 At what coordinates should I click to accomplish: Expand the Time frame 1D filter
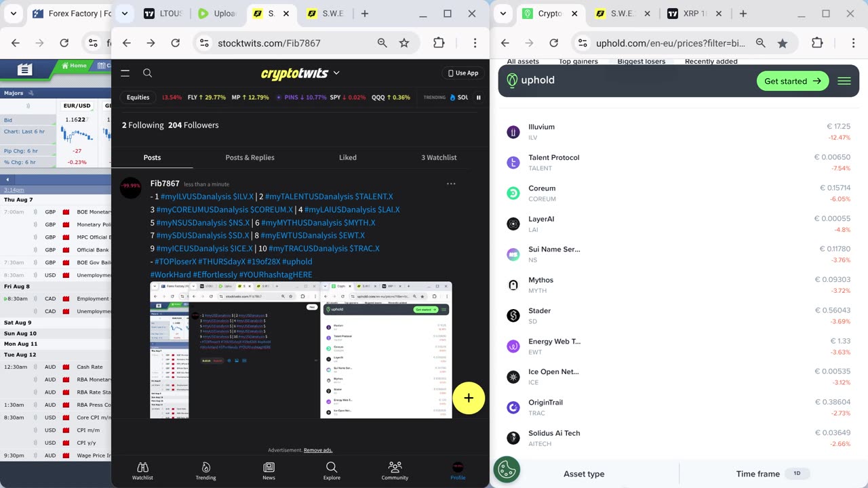click(772, 474)
